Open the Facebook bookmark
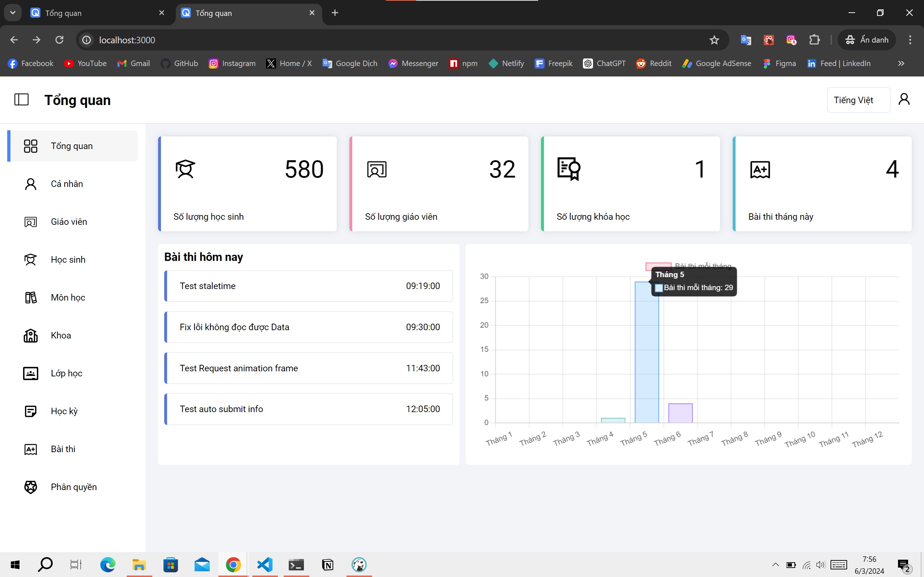The height and width of the screenshot is (577, 924). tap(31, 64)
